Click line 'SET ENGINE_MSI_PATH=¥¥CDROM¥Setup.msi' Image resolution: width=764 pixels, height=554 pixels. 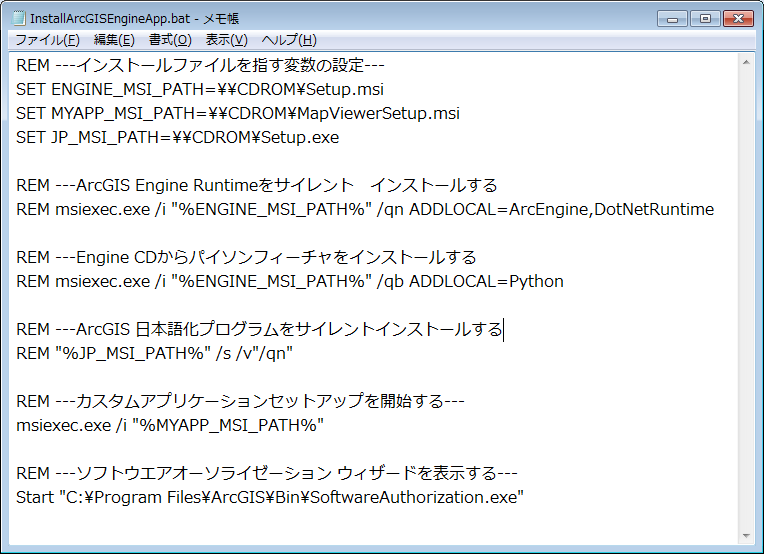point(200,89)
